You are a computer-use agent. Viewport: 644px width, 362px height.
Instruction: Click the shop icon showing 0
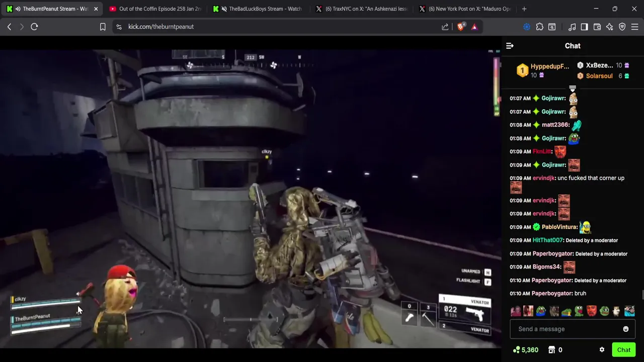point(551,350)
